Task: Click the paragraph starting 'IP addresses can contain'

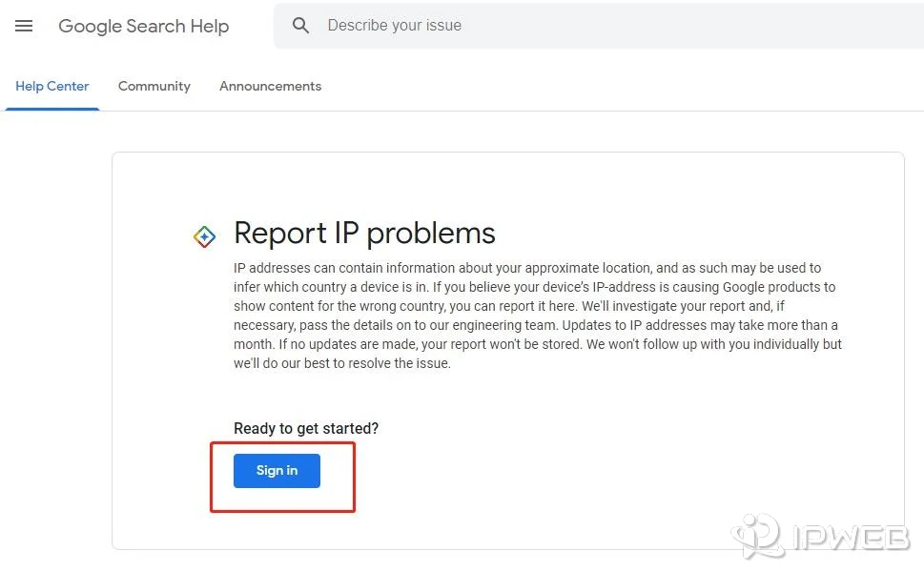Action: point(538,316)
